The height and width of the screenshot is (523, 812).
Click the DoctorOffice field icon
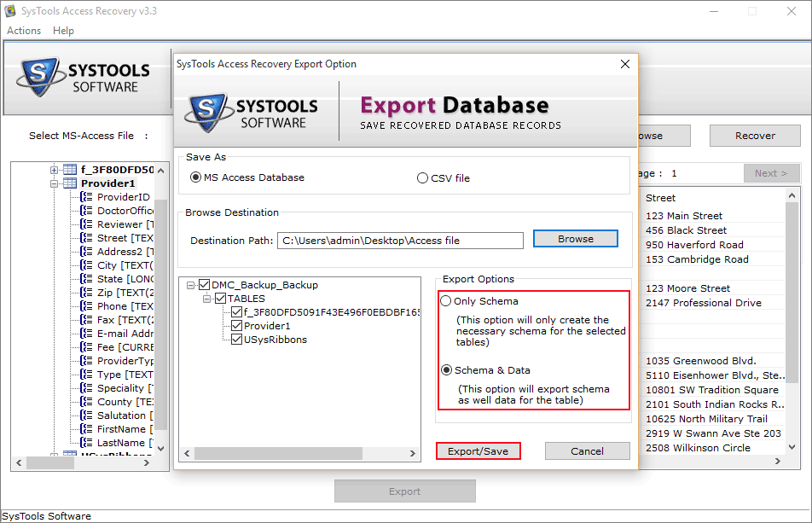pos(86,211)
